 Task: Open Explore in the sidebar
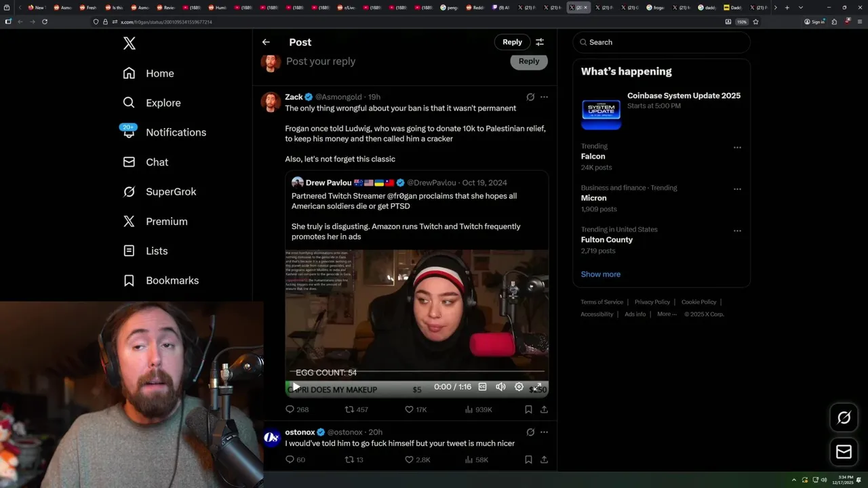152,103
